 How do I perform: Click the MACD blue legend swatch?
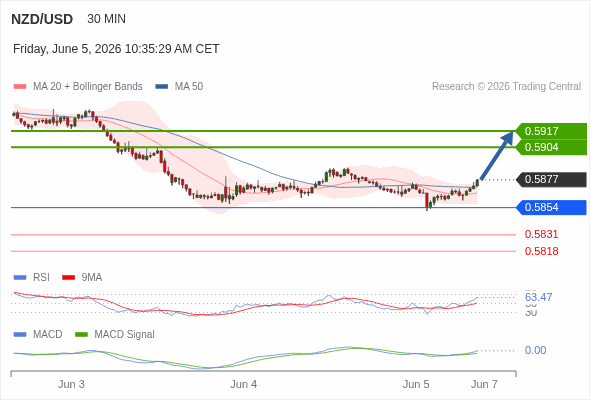click(20, 335)
